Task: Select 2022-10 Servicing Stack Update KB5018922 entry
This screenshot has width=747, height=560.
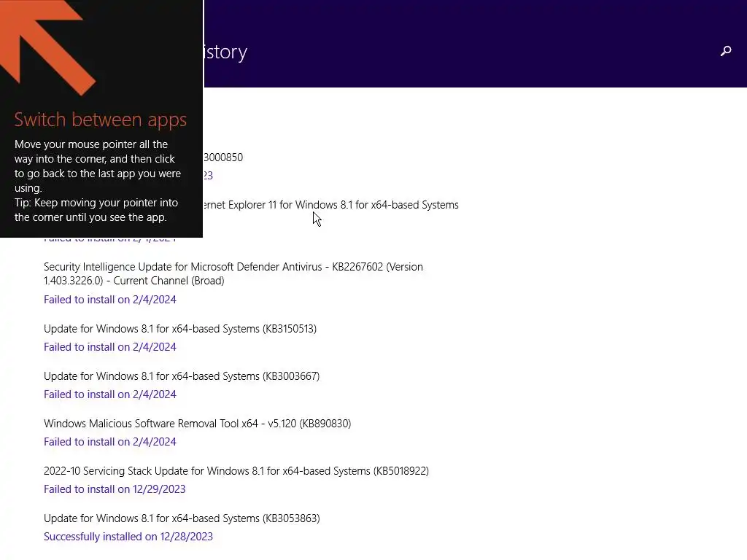Action: [236, 471]
